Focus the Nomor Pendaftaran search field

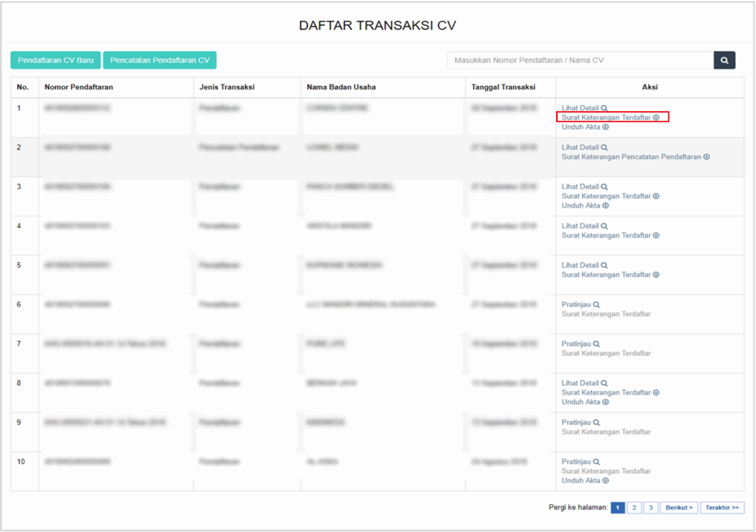click(x=580, y=60)
